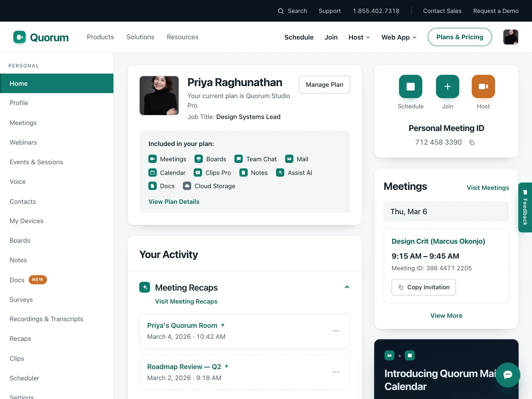This screenshot has width=532, height=399.
Task: Click the search magnifier icon
Action: [x=281, y=11]
